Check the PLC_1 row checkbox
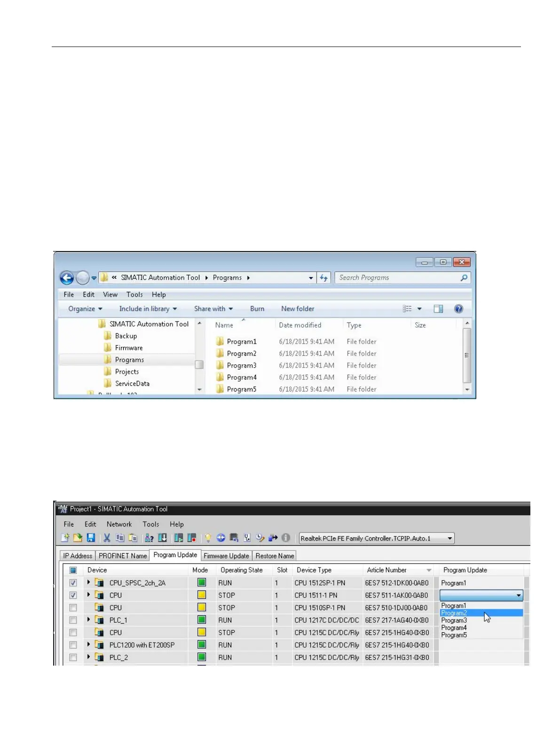560x746 pixels. point(73,620)
